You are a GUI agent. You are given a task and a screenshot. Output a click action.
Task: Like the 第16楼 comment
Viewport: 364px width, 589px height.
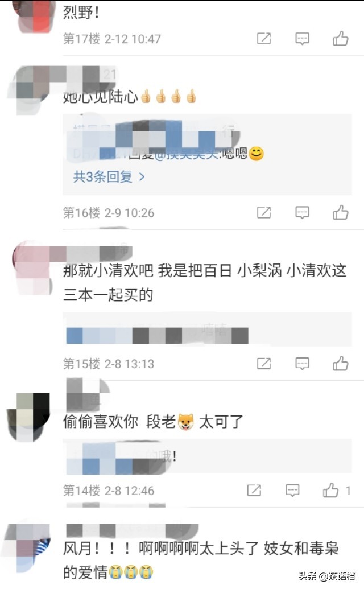[x=340, y=212]
